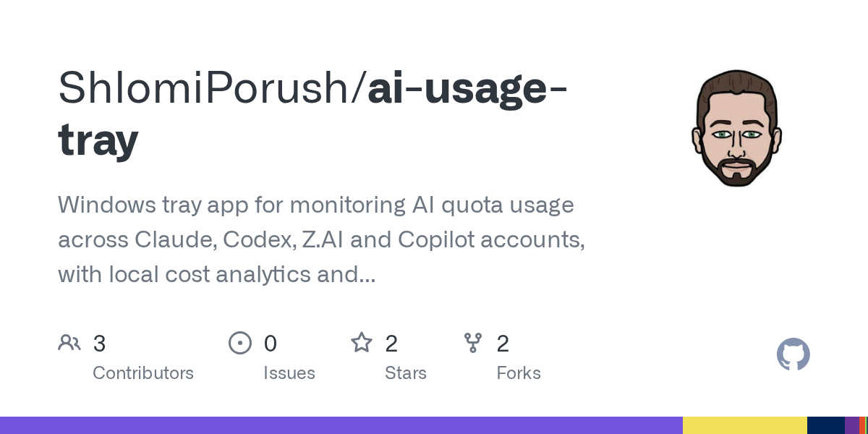Click the small dark purple language segment
This screenshot has width=868, height=434.
(x=851, y=425)
